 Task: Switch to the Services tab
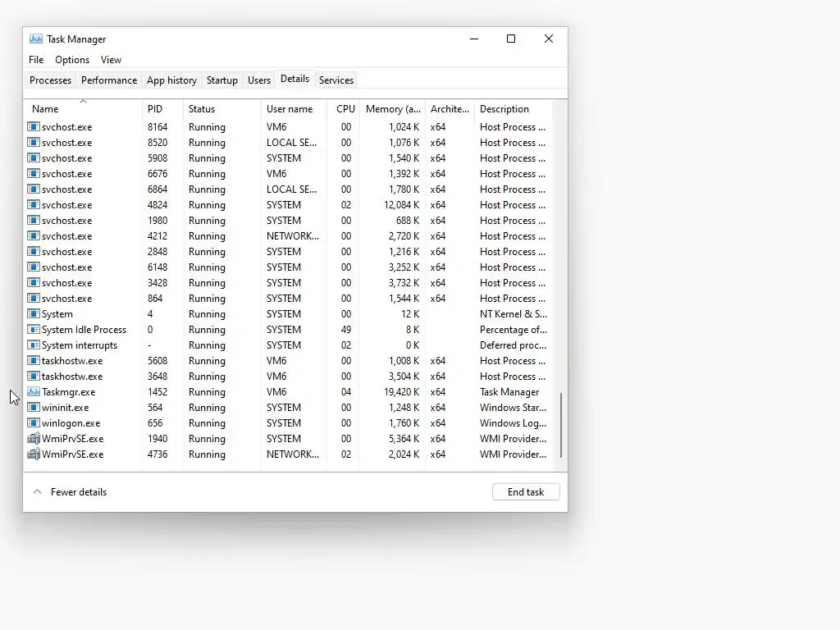click(336, 80)
